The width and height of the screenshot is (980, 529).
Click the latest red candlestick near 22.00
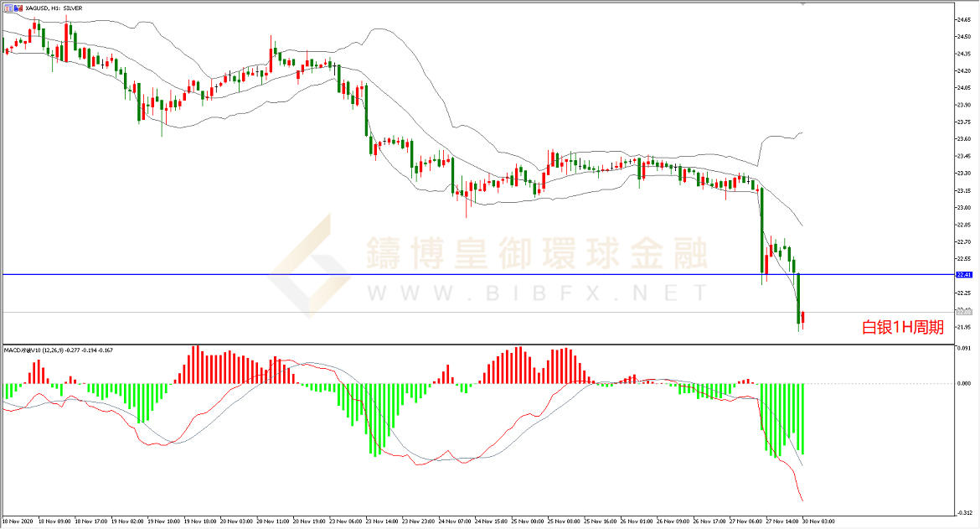[x=803, y=319]
